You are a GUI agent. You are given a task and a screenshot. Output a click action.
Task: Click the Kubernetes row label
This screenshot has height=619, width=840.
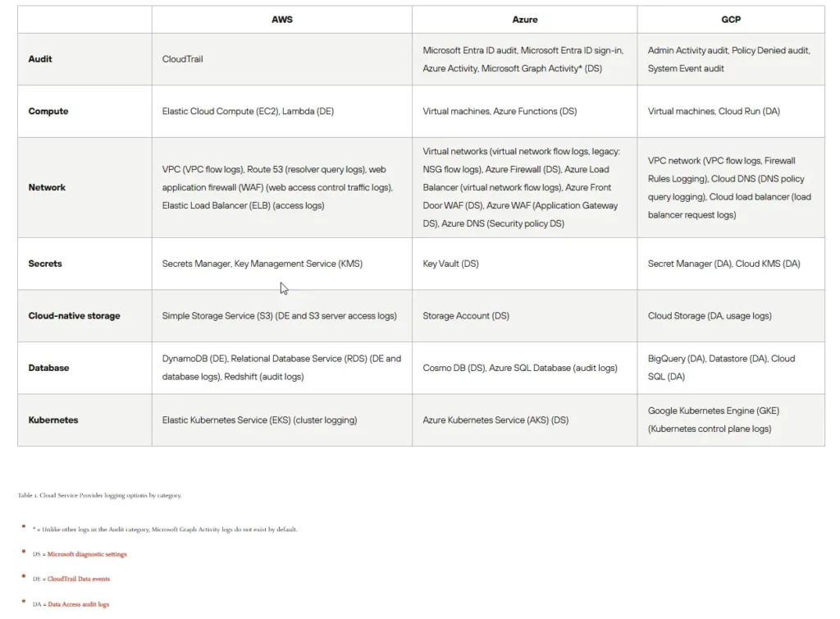tap(53, 420)
